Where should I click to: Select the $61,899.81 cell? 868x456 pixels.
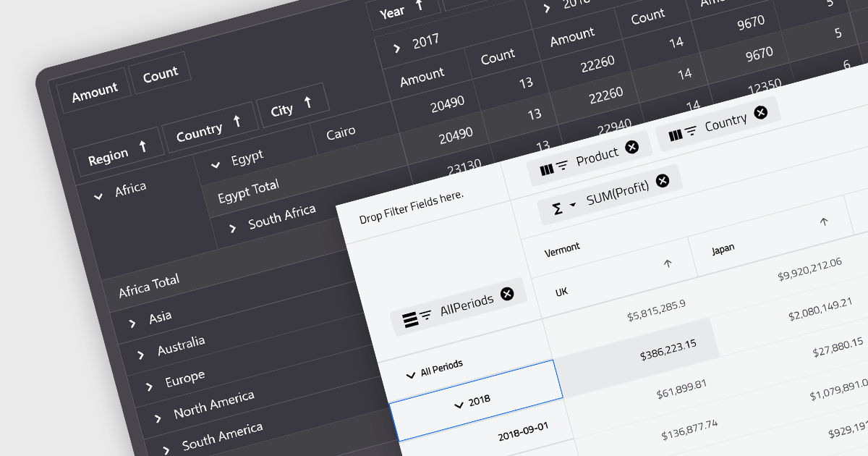(x=681, y=387)
